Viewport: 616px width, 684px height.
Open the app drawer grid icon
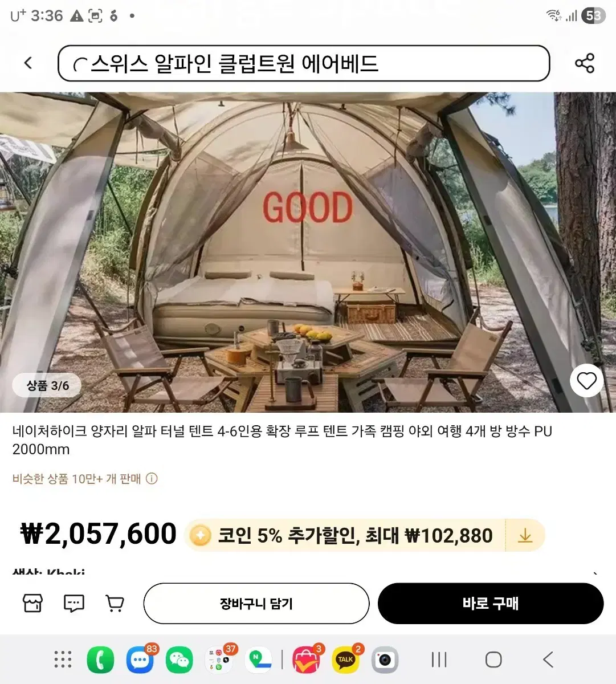[63, 659]
